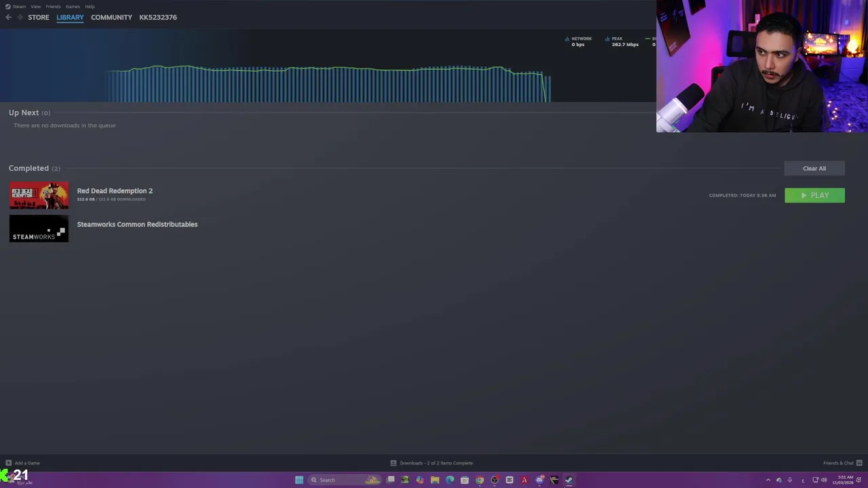Open File Explorer from the taskbar
The height and width of the screenshot is (488, 868).
[x=435, y=480]
